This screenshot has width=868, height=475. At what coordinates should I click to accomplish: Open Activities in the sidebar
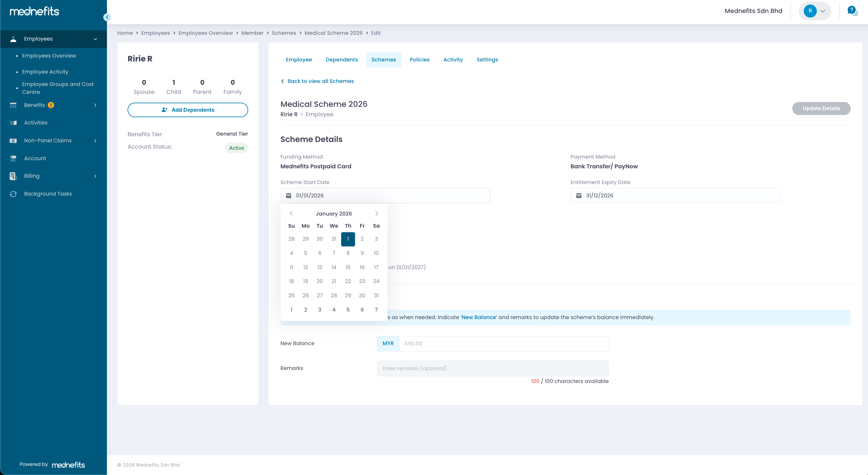coord(36,123)
